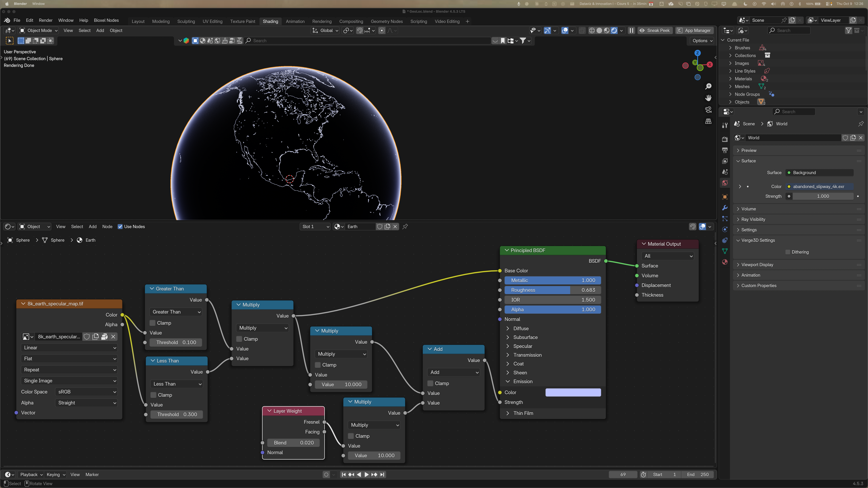Image resolution: width=868 pixels, height=488 pixels.
Task: Click the Roughness slider in Principled BSDF
Action: pyautogui.click(x=553, y=290)
